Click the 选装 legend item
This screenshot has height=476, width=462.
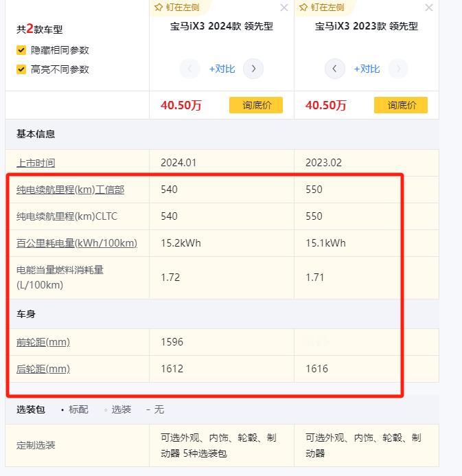pyautogui.click(x=117, y=409)
